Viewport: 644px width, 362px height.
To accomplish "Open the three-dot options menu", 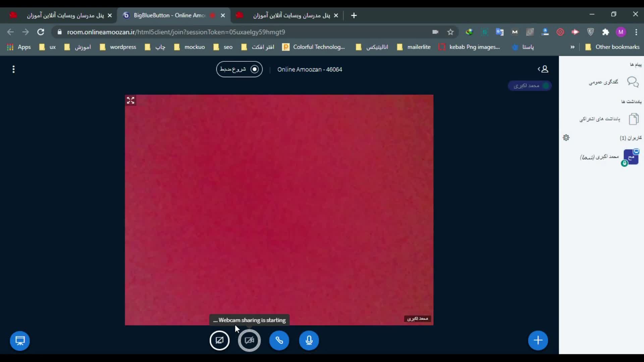I will click(x=13, y=69).
